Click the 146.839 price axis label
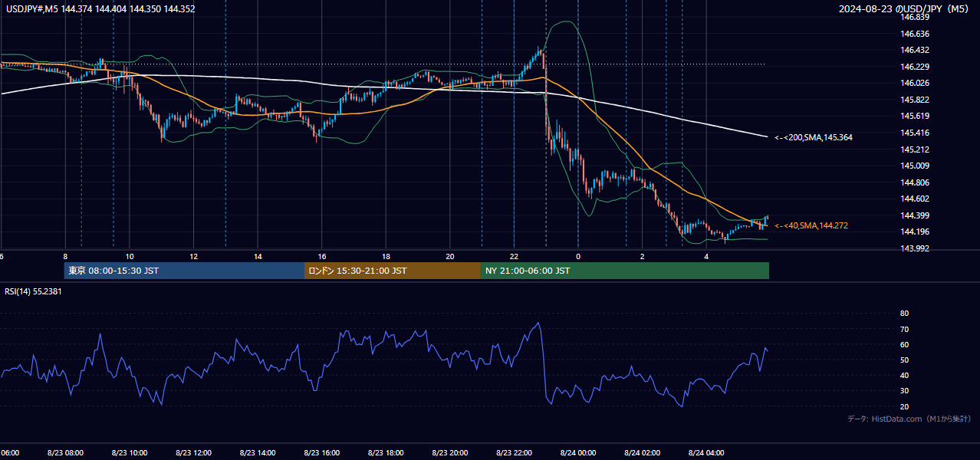 (x=914, y=17)
